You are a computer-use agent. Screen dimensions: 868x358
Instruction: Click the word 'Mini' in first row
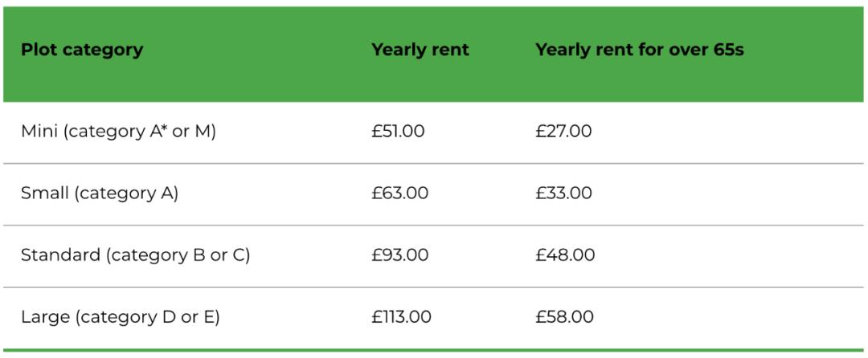point(38,132)
